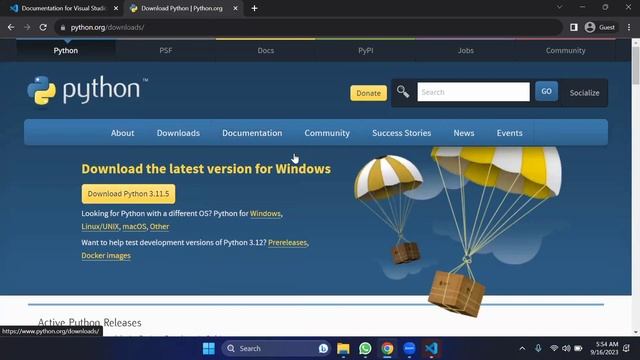Close the Download Python tab
Screen dimensions: 640x360
[236, 8]
